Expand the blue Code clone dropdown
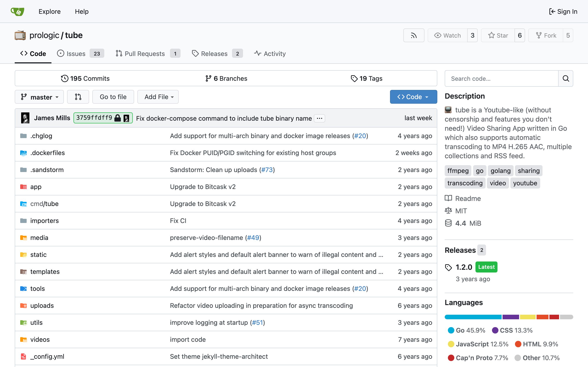This screenshot has width=588, height=367. (413, 97)
